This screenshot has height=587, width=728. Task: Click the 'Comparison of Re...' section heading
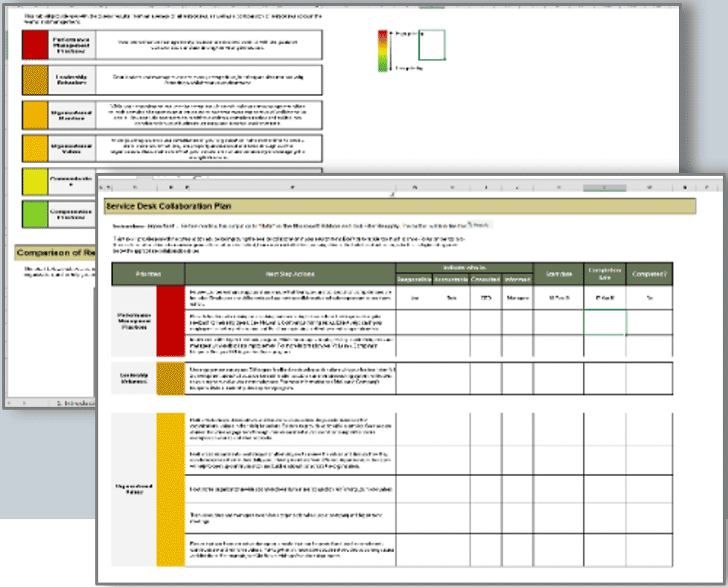[56, 253]
